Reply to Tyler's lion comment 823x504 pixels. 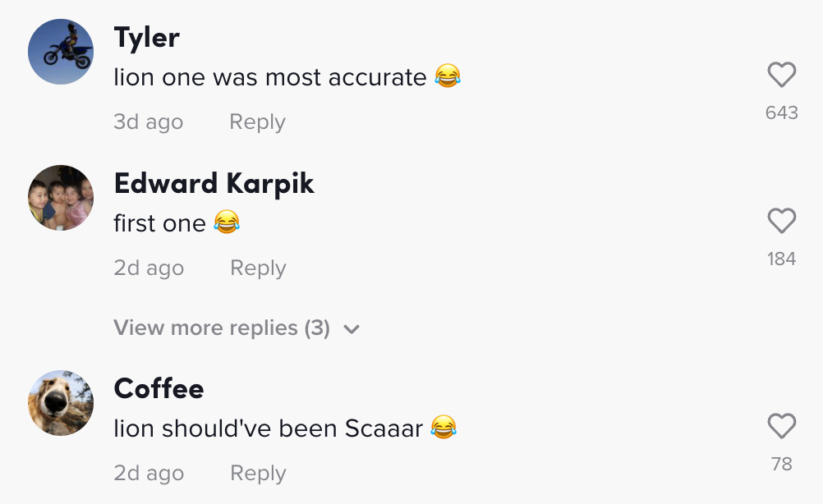click(257, 122)
